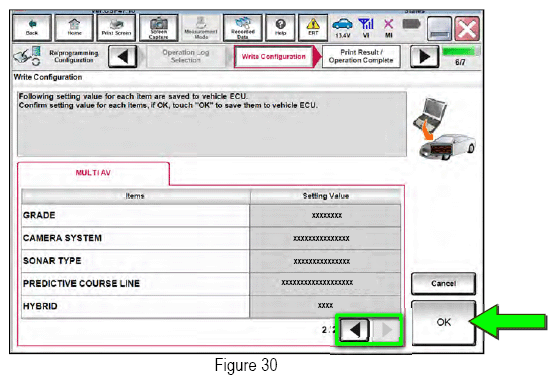Click the ERT warning icon
The height and width of the screenshot is (384, 557).
(313, 28)
